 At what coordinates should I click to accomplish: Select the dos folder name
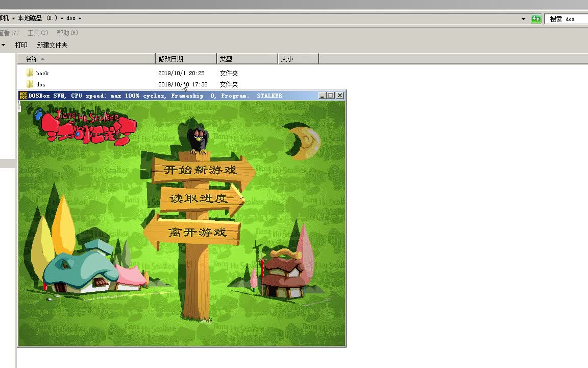[x=41, y=84]
